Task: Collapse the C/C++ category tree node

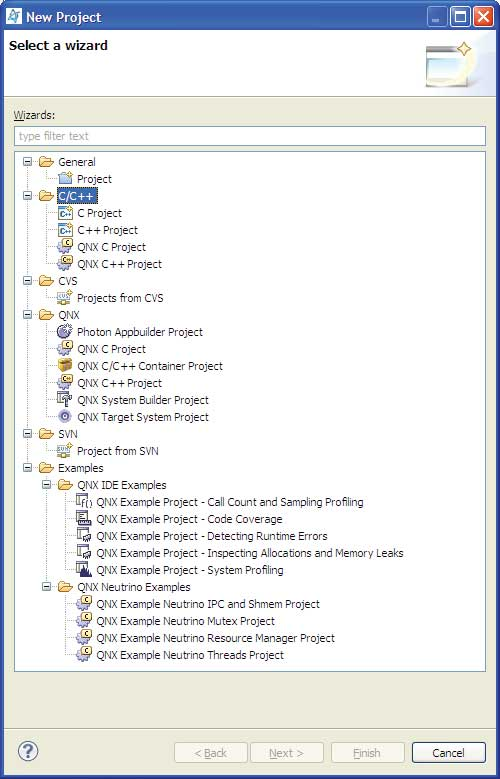Action: tap(27, 196)
